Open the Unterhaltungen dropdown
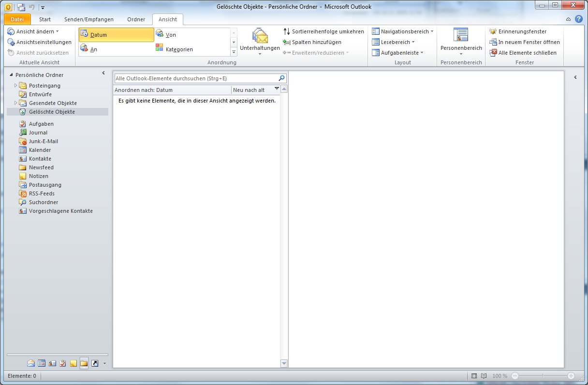The height and width of the screenshot is (385, 588). pos(260,42)
